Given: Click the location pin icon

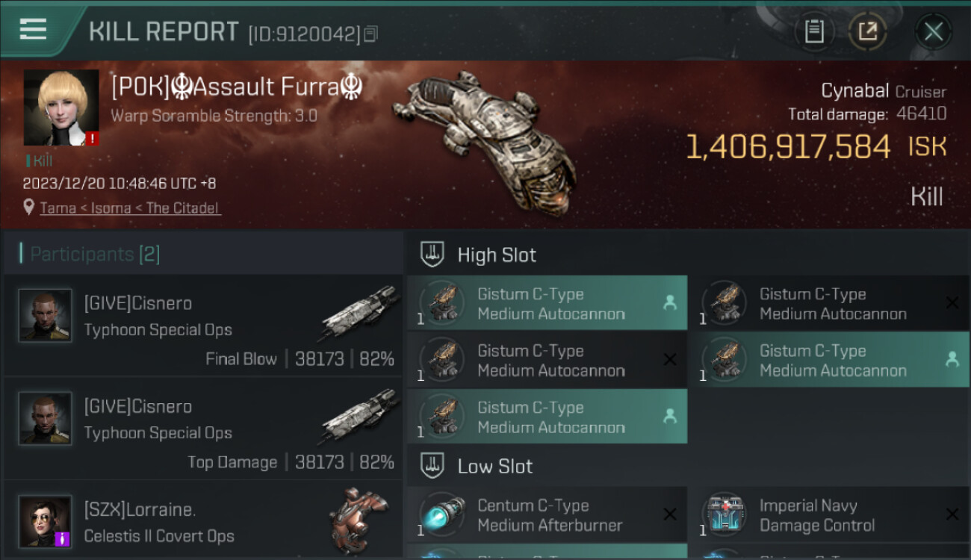Looking at the screenshot, I should coord(29,207).
